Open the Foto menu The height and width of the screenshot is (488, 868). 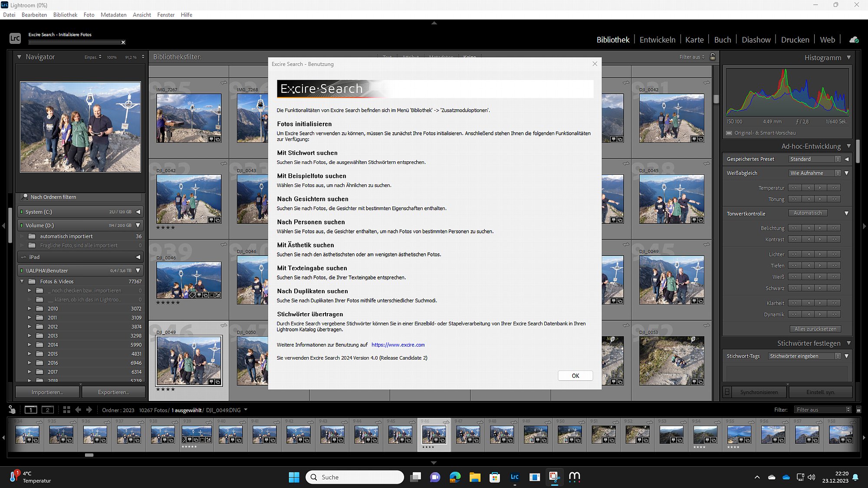point(89,15)
